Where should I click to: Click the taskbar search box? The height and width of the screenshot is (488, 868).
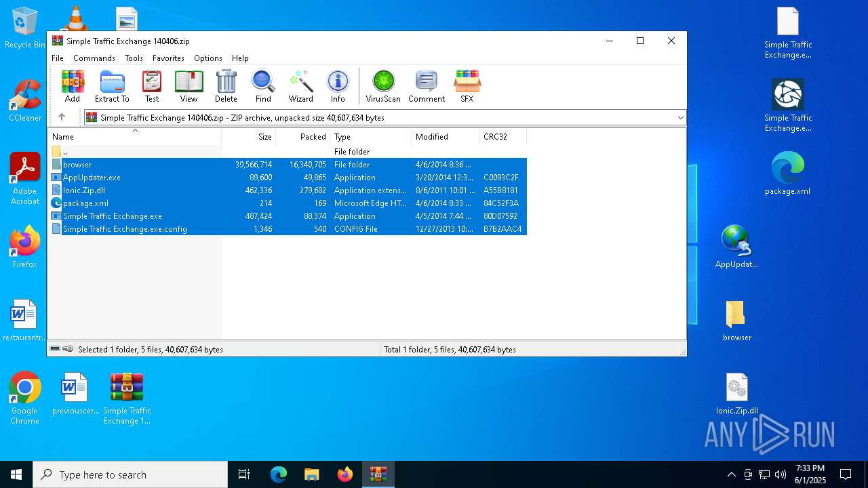(130, 474)
